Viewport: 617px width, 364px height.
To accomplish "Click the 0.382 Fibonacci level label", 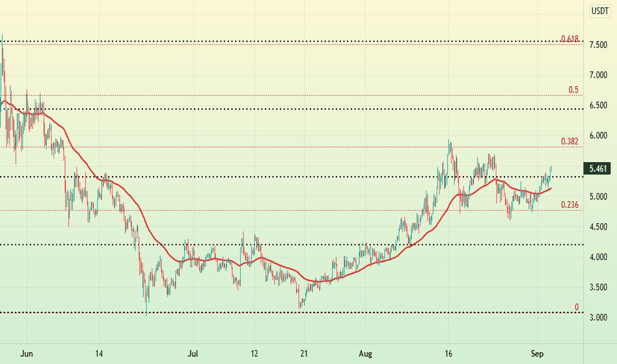I will click(570, 141).
